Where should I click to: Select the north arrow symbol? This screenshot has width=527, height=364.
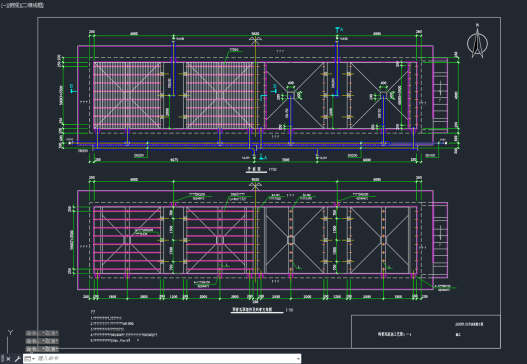478,41
